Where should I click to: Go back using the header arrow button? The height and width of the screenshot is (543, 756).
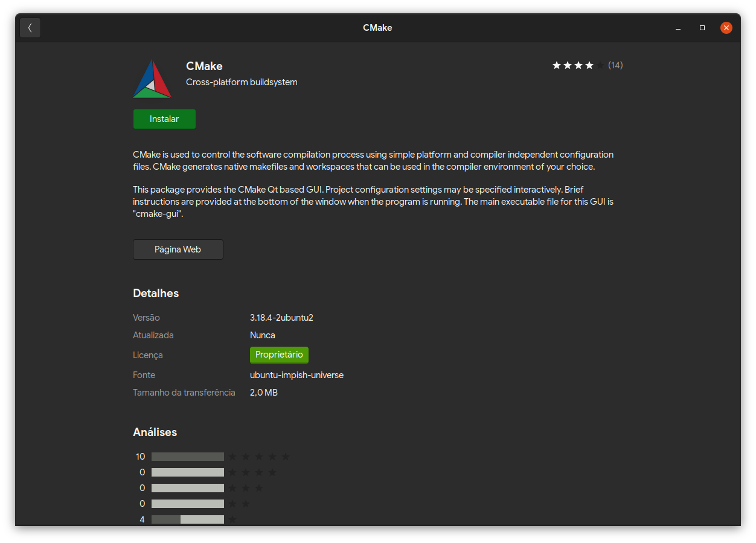[x=30, y=28]
